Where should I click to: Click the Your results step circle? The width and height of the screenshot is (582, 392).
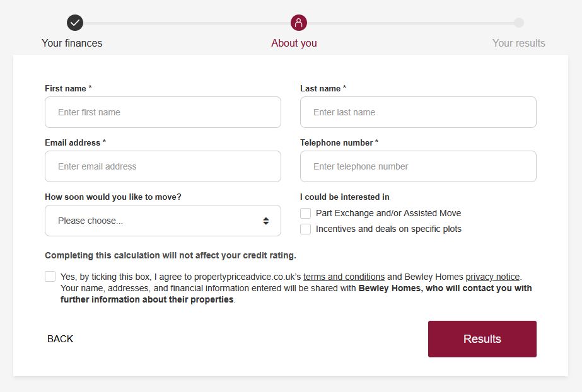(x=519, y=23)
